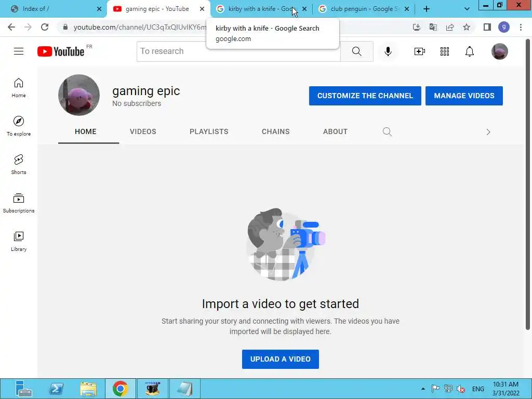Start voice search with microphone icon
Screen dimensions: 532x399
pyautogui.click(x=388, y=51)
